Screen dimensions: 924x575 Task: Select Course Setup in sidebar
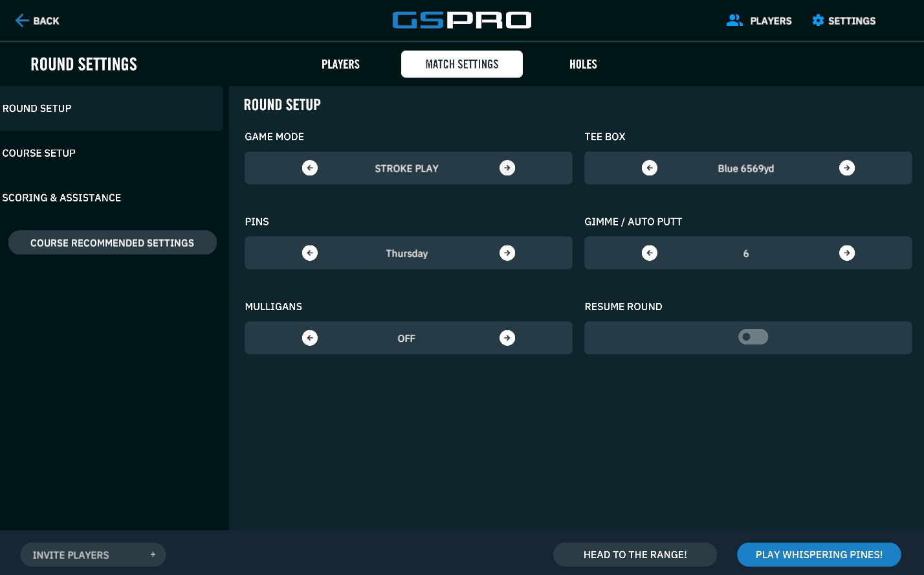click(39, 153)
